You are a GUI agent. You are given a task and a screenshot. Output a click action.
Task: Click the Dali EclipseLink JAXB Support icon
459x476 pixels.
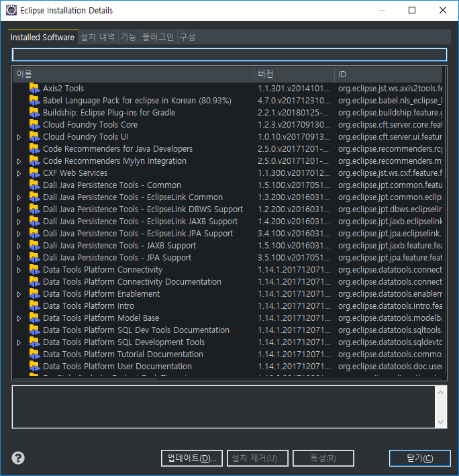(35, 222)
